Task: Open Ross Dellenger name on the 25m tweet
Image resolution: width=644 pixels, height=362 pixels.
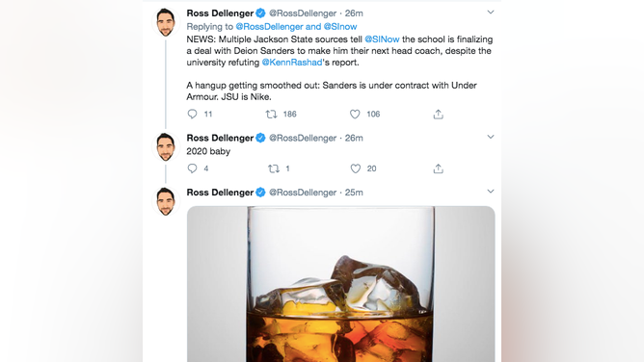Action: (220, 193)
